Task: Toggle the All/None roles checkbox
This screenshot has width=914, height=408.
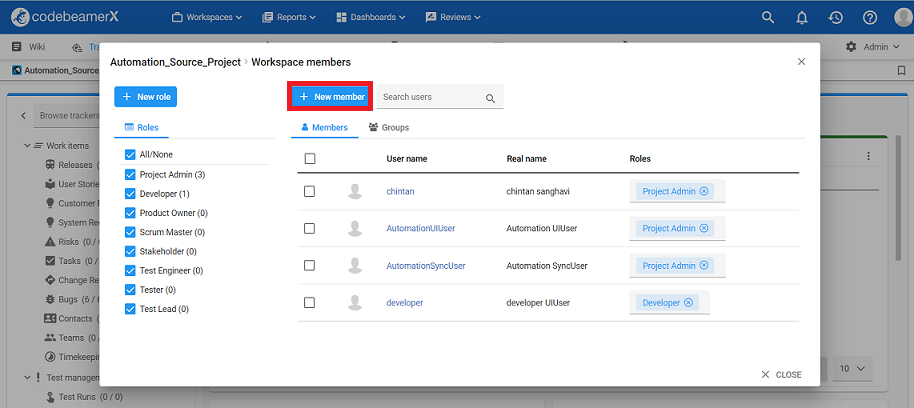Action: (130, 155)
